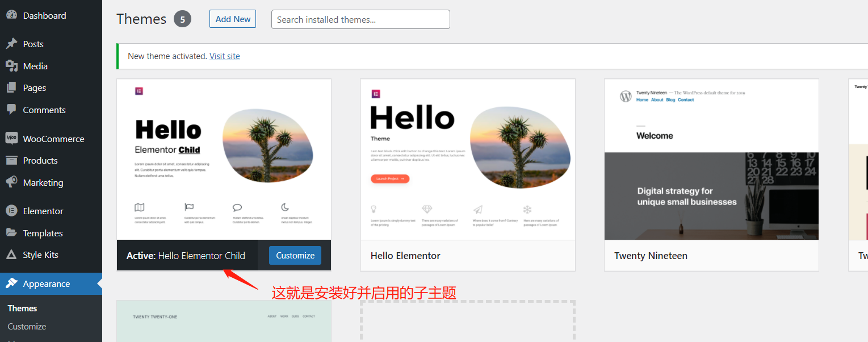868x342 pixels.
Task: Open the Style Kits triangle icon
Action: (x=11, y=255)
